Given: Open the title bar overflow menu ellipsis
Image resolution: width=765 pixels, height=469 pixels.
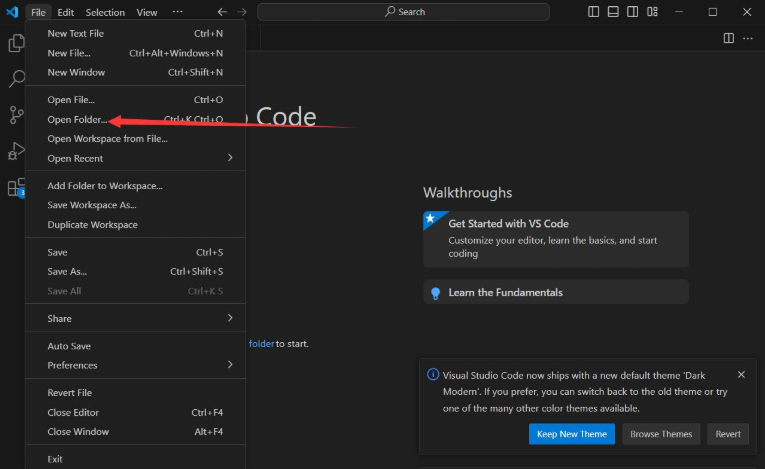Looking at the screenshot, I should (x=178, y=12).
